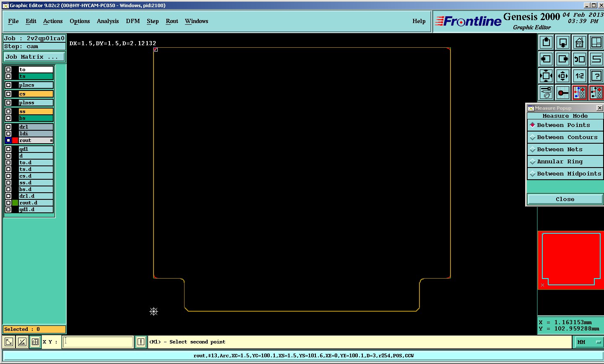
Task: Click the angle coordinate mode icon
Action: point(22,342)
